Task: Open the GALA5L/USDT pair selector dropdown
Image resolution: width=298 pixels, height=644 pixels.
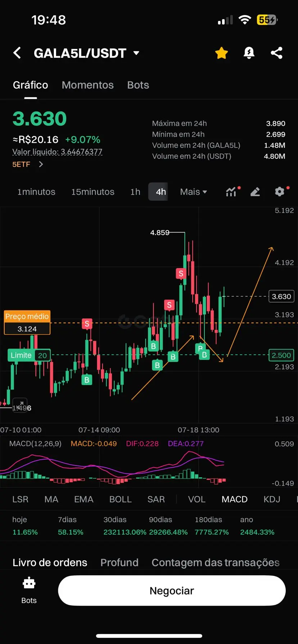Action: coord(86,53)
